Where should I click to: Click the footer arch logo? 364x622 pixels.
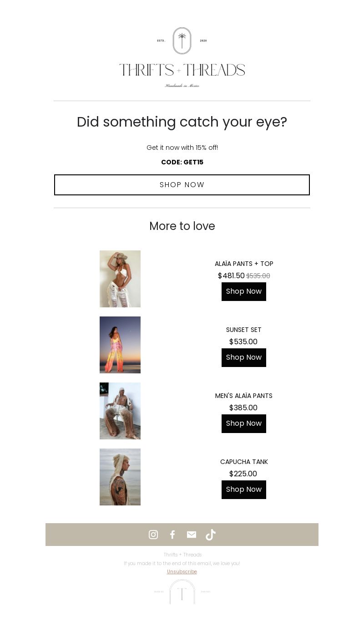tap(182, 591)
